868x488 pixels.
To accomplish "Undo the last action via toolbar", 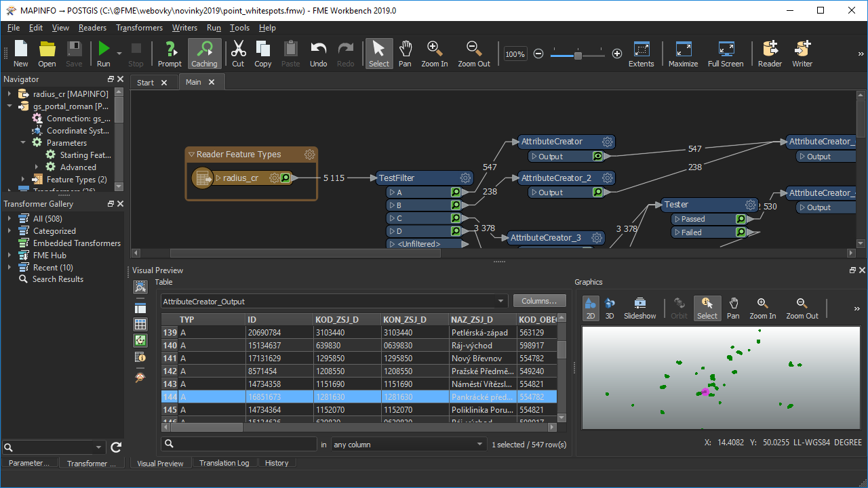I will (x=319, y=54).
